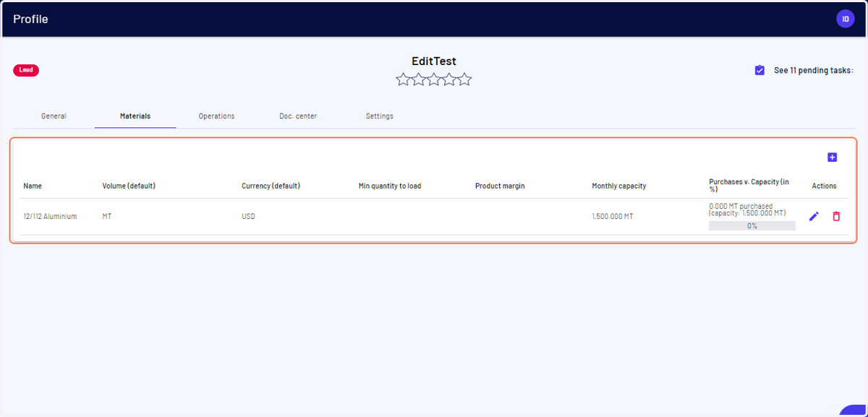Click the red Lead status badge
The height and width of the screenshot is (417, 868).
(26, 70)
